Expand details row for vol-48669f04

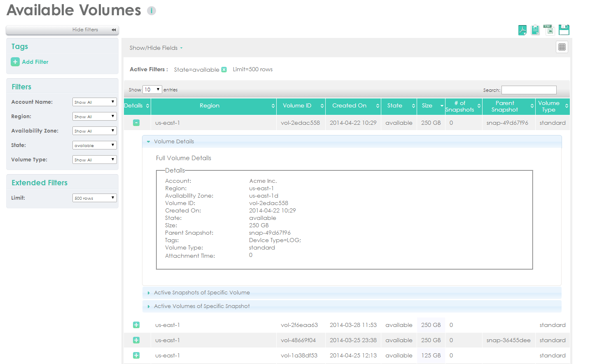tap(136, 340)
